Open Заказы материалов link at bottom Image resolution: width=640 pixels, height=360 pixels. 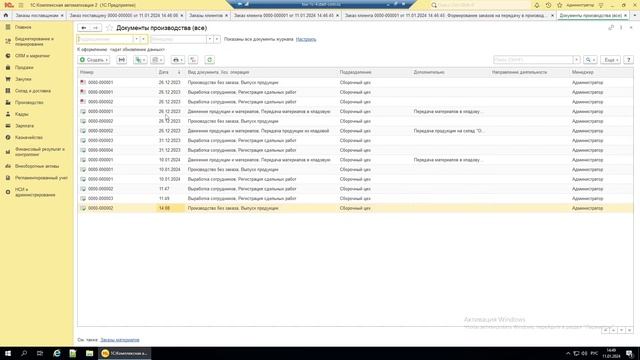120,340
